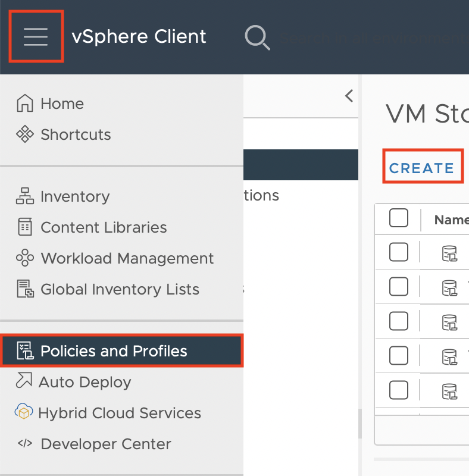Click the vSphere Client title link
The height and width of the screenshot is (476, 469).
tap(139, 37)
